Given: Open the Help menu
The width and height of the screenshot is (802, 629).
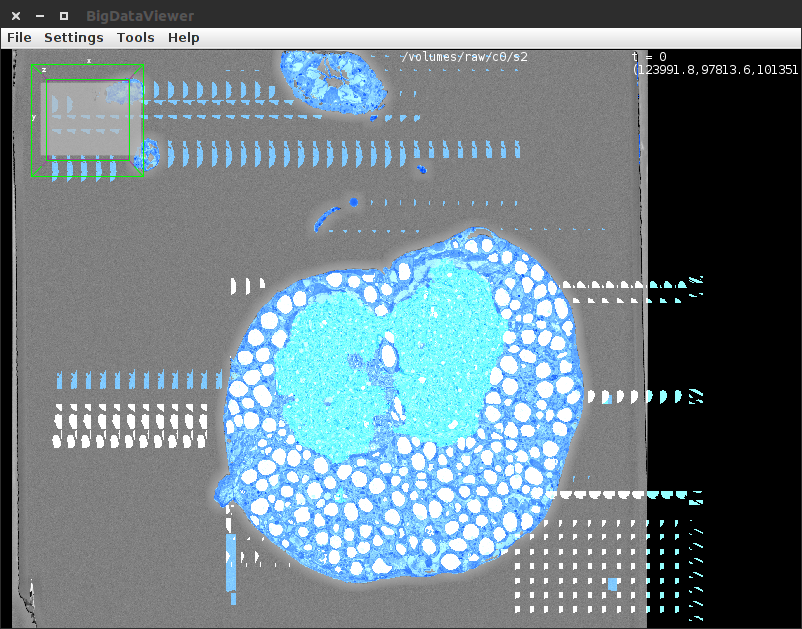Looking at the screenshot, I should [x=183, y=37].
